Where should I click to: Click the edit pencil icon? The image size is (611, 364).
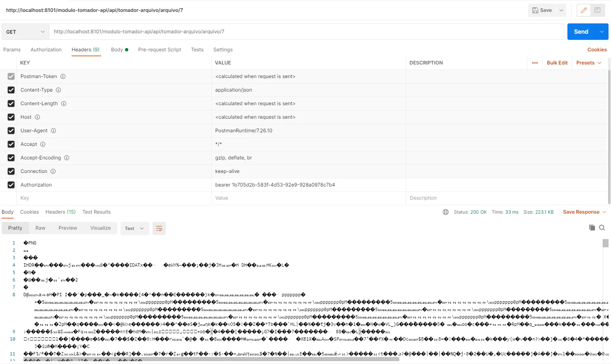583,10
